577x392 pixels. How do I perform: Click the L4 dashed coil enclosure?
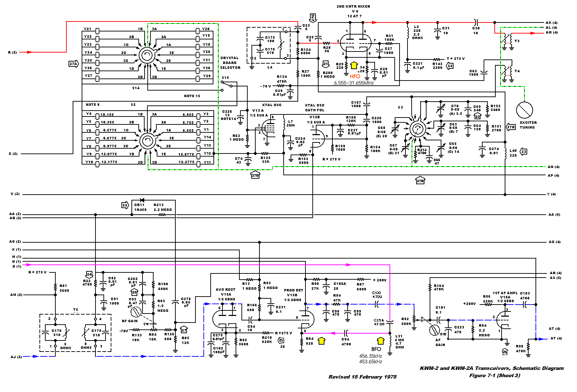point(268,45)
